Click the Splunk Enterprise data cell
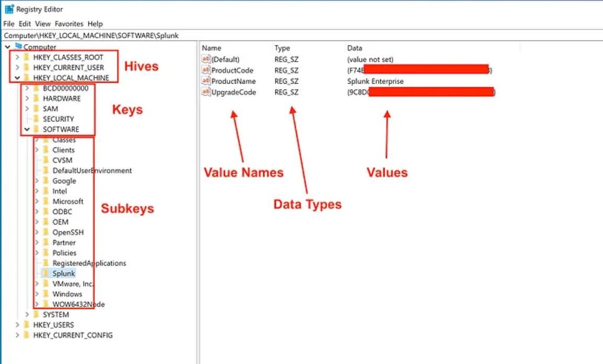 click(x=375, y=81)
